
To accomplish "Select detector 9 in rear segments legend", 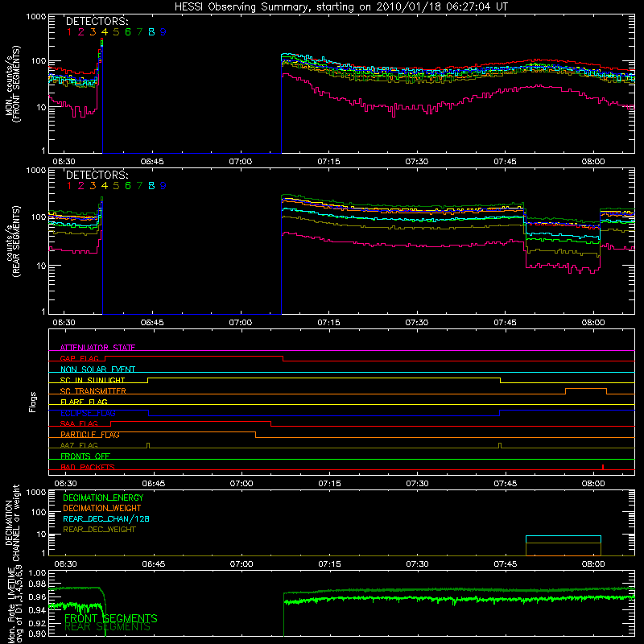I will point(163,186).
